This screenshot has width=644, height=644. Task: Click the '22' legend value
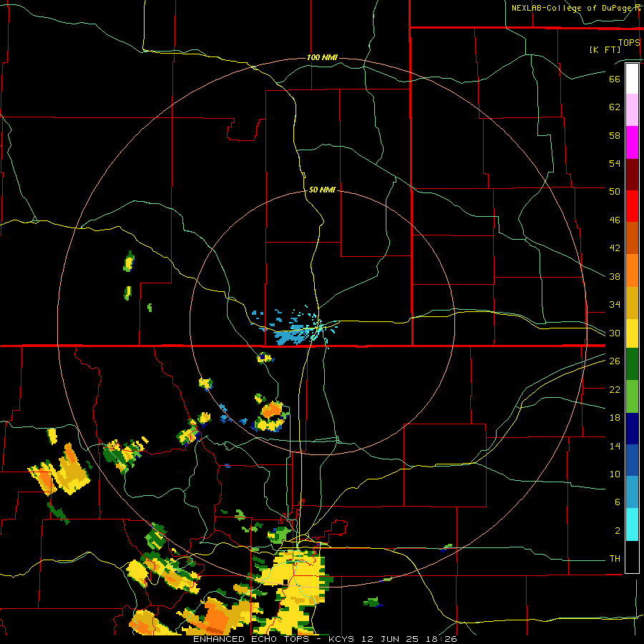615,389
